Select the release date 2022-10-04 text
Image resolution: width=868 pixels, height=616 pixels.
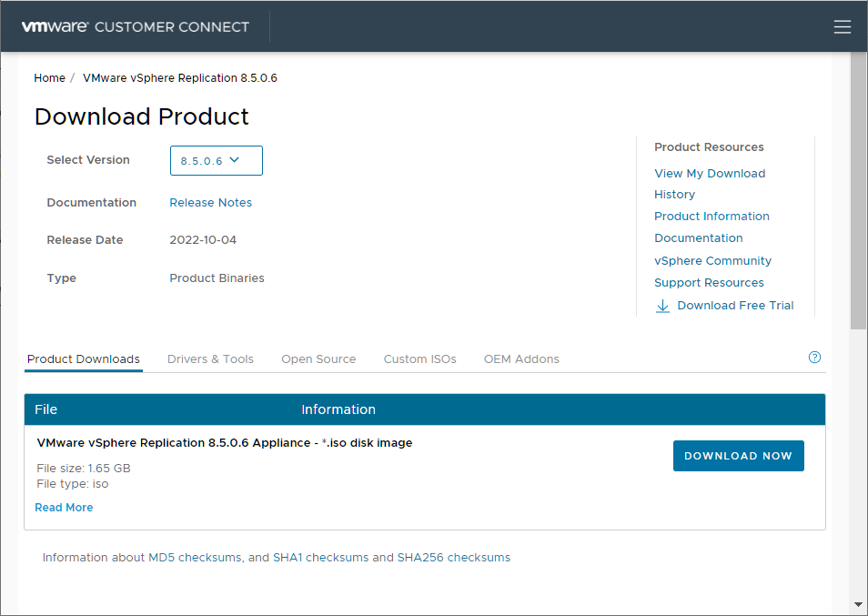tap(203, 240)
